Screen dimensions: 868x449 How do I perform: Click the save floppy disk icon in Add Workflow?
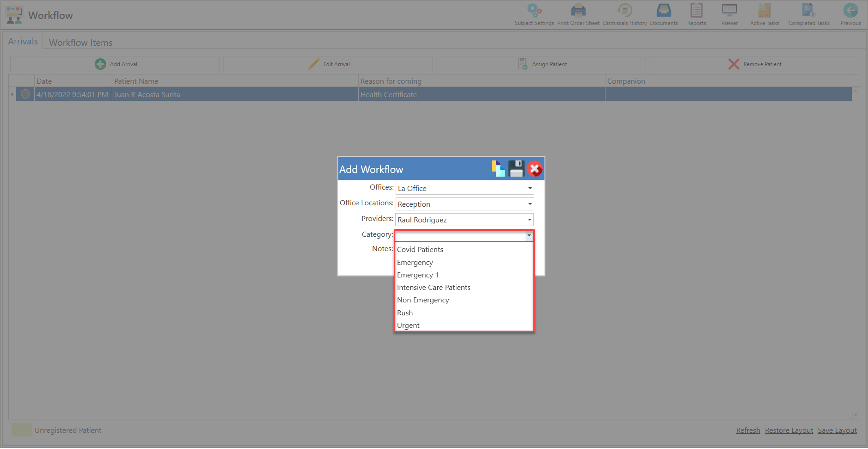[x=516, y=169]
